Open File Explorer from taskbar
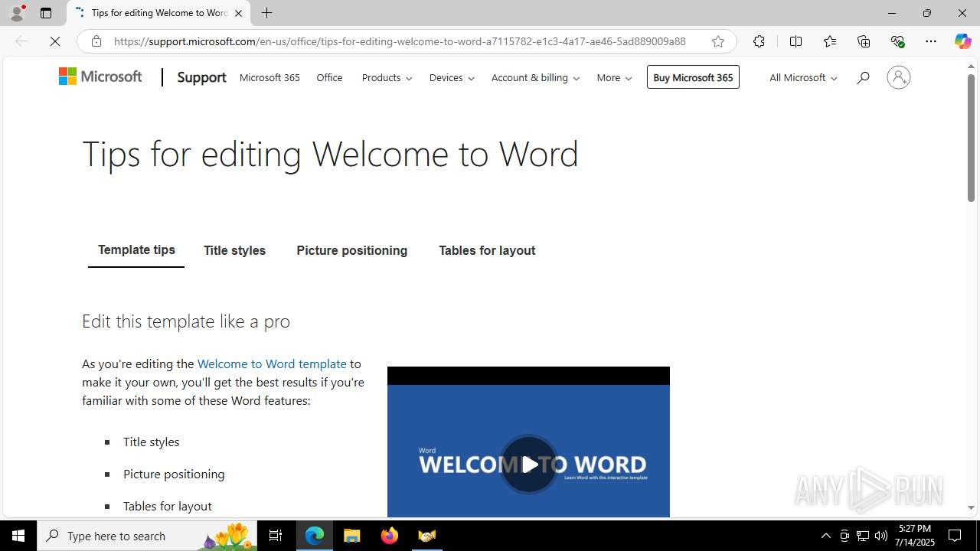Image resolution: width=980 pixels, height=551 pixels. [x=351, y=536]
